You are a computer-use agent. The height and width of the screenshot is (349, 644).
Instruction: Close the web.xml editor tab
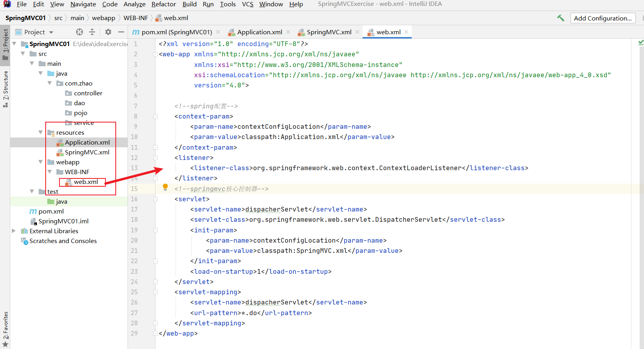pos(406,32)
